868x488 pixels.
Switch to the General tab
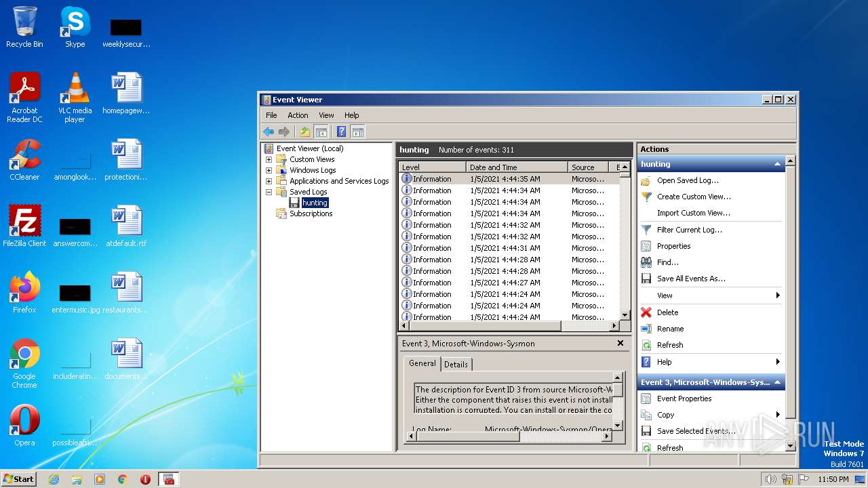point(422,363)
